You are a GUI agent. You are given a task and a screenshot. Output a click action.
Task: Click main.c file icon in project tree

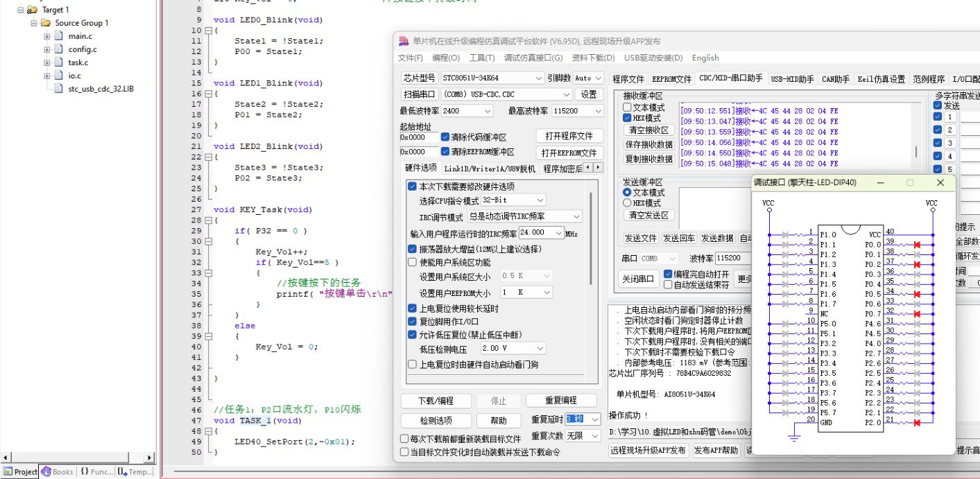coord(59,36)
